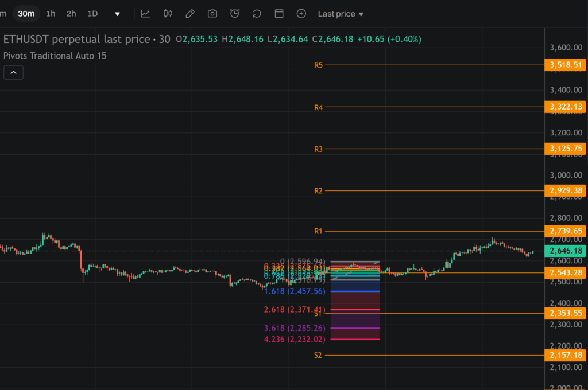Screen dimensions: 588x390
Task: Click the R5 3,518.51 pivot price label
Action: pyautogui.click(x=565, y=65)
